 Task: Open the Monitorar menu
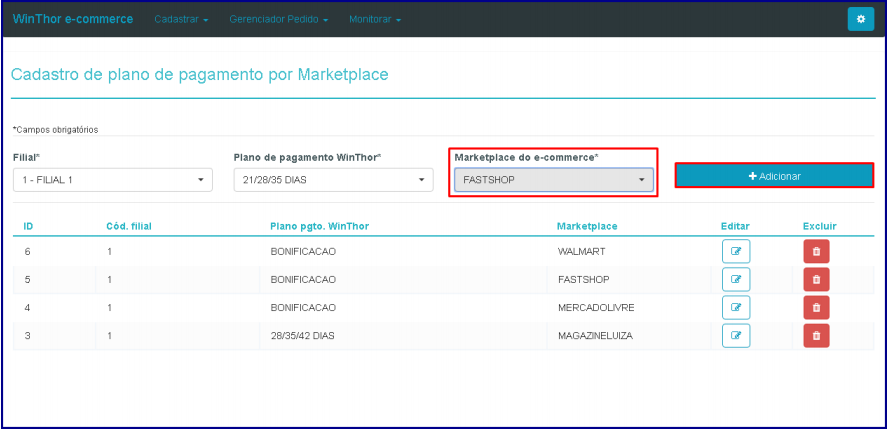(x=375, y=19)
